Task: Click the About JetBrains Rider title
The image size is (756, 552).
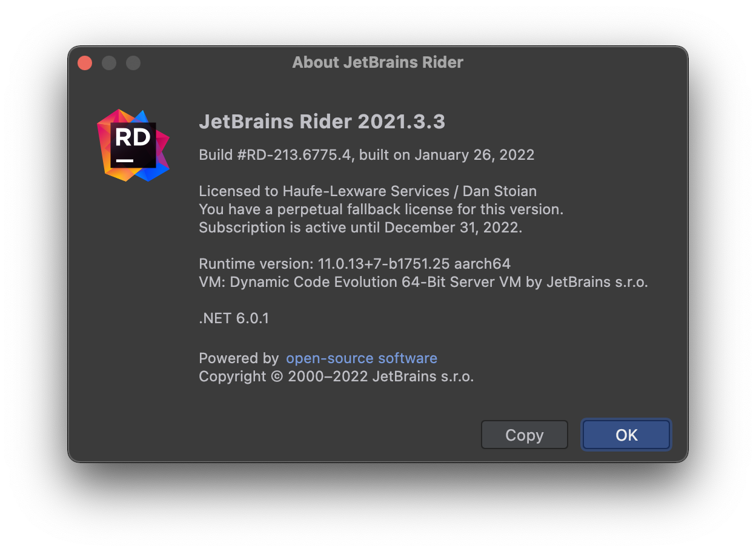Action: (378, 62)
